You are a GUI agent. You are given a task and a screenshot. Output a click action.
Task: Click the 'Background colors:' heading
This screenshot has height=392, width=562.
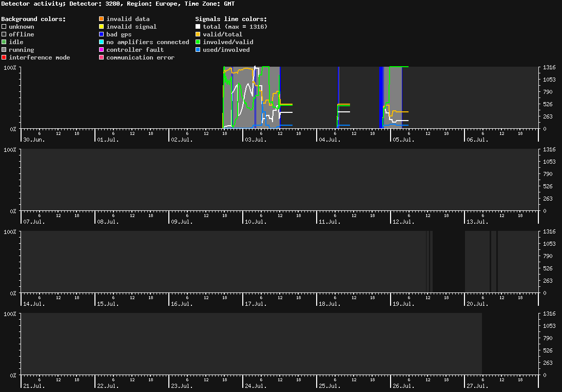click(x=34, y=19)
